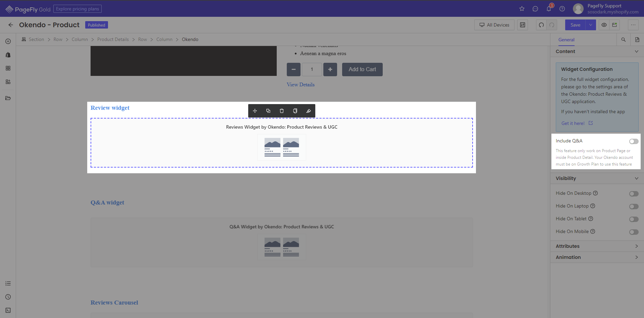Select the Q&A Widget by Okendo placeholder

(282, 242)
